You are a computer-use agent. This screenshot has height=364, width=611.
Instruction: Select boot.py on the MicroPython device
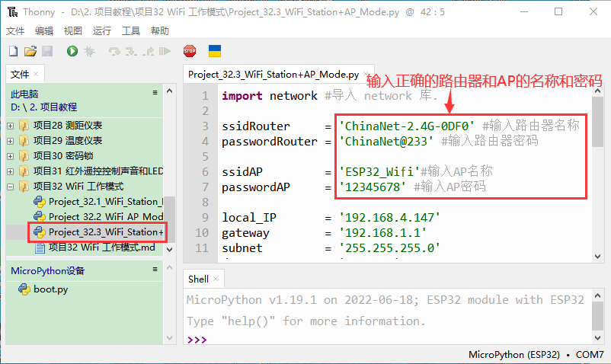click(x=50, y=289)
